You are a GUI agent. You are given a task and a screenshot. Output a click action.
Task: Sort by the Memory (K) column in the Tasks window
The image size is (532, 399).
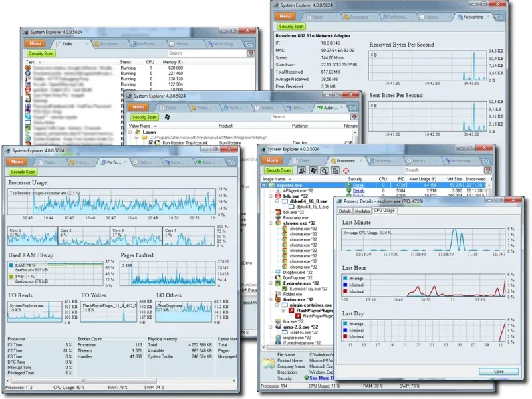tap(173, 62)
